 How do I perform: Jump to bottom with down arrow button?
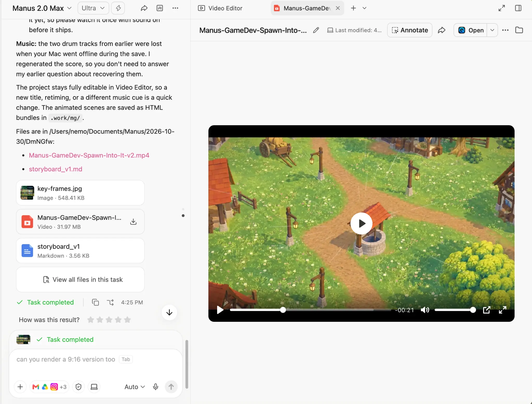tap(169, 312)
